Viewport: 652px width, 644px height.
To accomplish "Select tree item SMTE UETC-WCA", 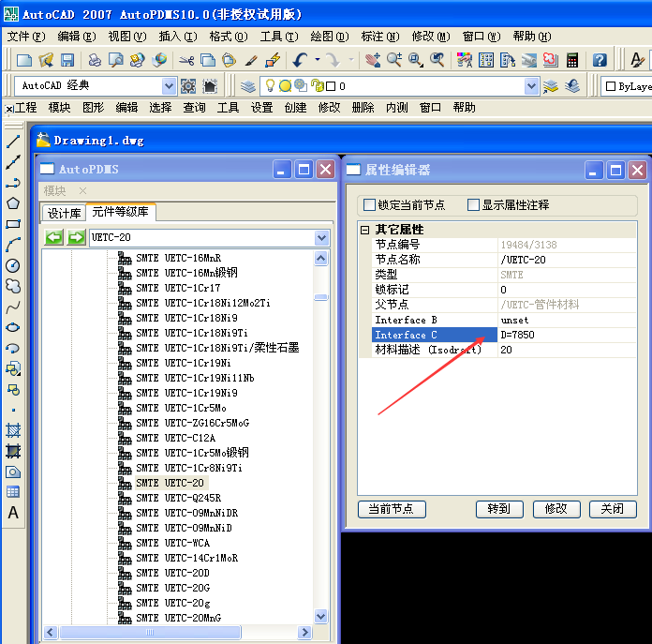I will tap(172, 543).
